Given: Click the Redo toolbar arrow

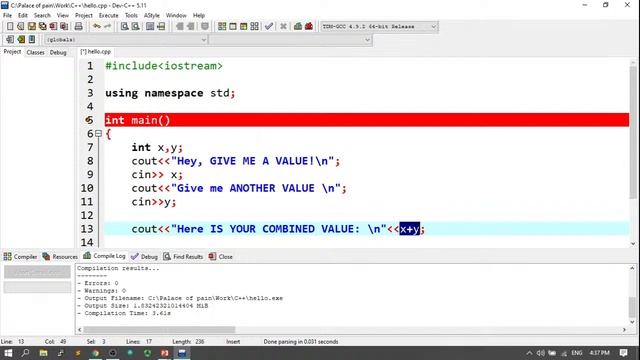Looking at the screenshot, I should pos(107,27).
